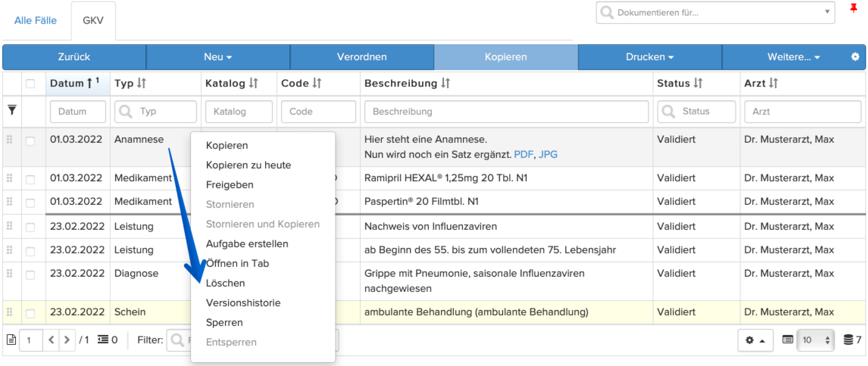Check the Anamnese row checkbox

point(30,140)
